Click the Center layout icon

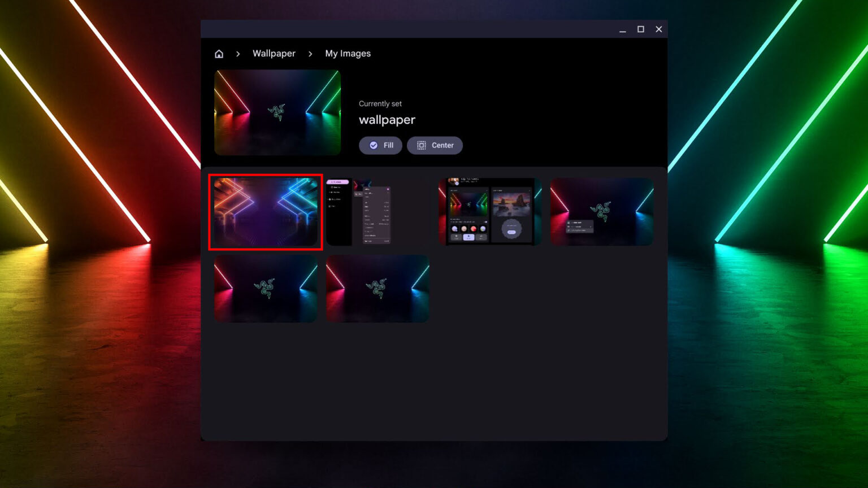pos(420,145)
